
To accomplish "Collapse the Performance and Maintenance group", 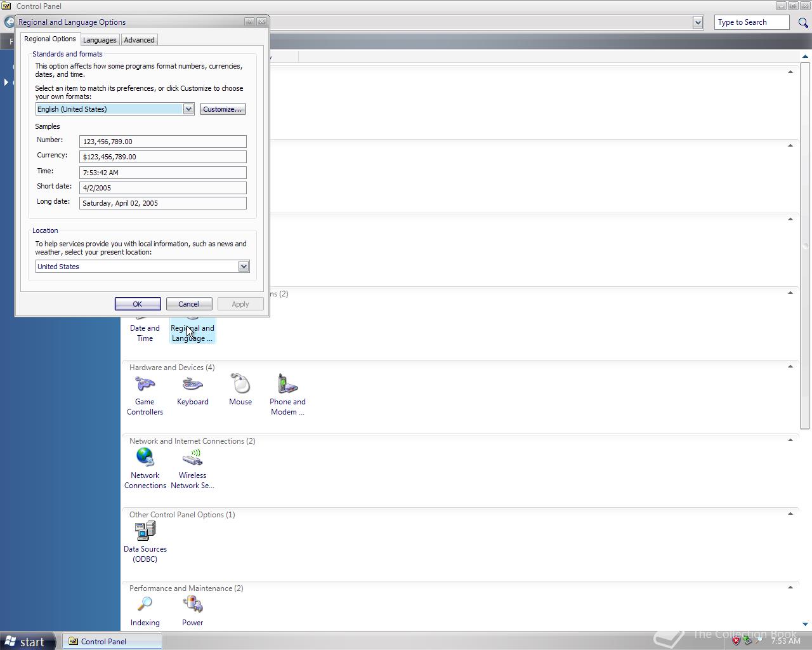I will tap(790, 587).
